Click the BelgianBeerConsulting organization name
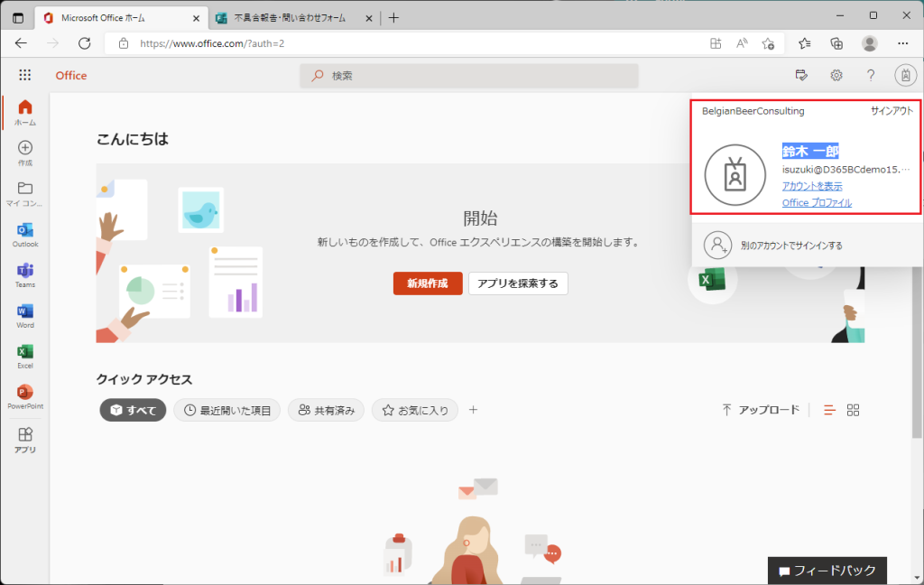This screenshot has width=924, height=585. [753, 111]
